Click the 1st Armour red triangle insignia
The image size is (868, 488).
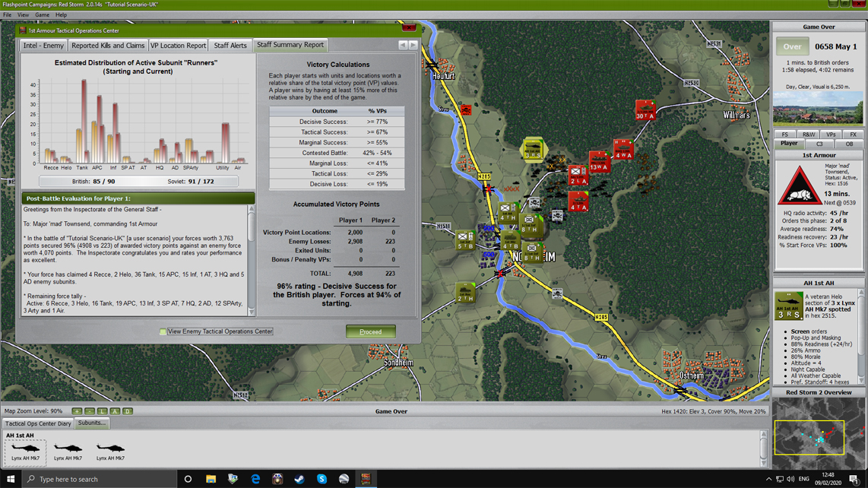pos(799,186)
